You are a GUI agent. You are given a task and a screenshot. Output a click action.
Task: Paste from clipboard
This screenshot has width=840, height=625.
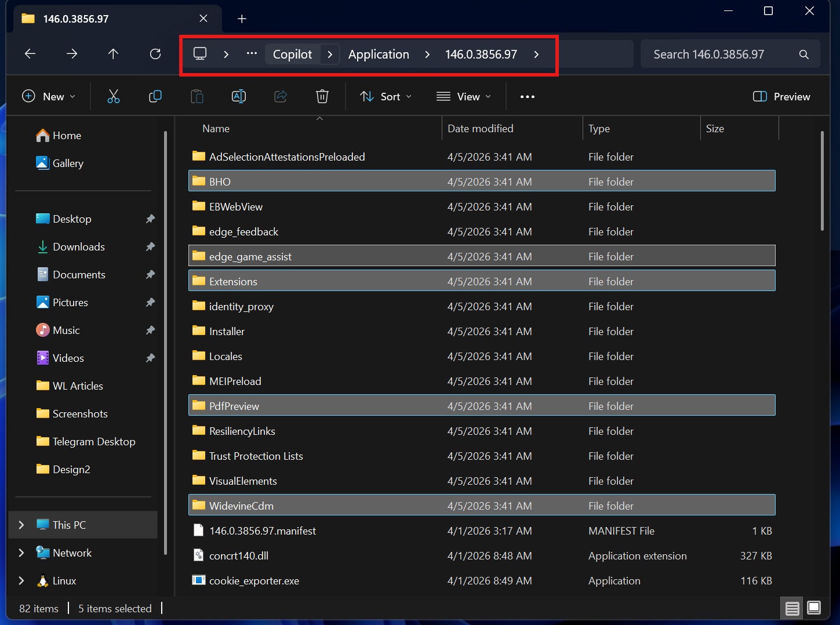coord(197,96)
